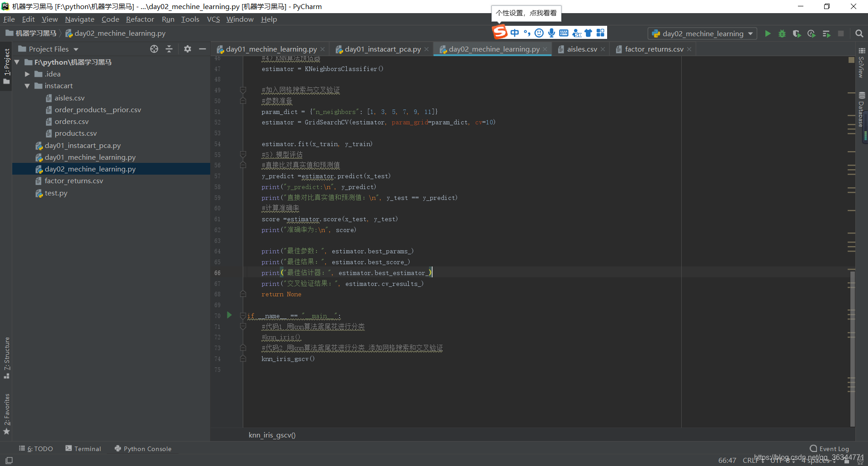The height and width of the screenshot is (466, 868).
Task: Click the editor vertical scrollbar thumb
Action: (853, 348)
